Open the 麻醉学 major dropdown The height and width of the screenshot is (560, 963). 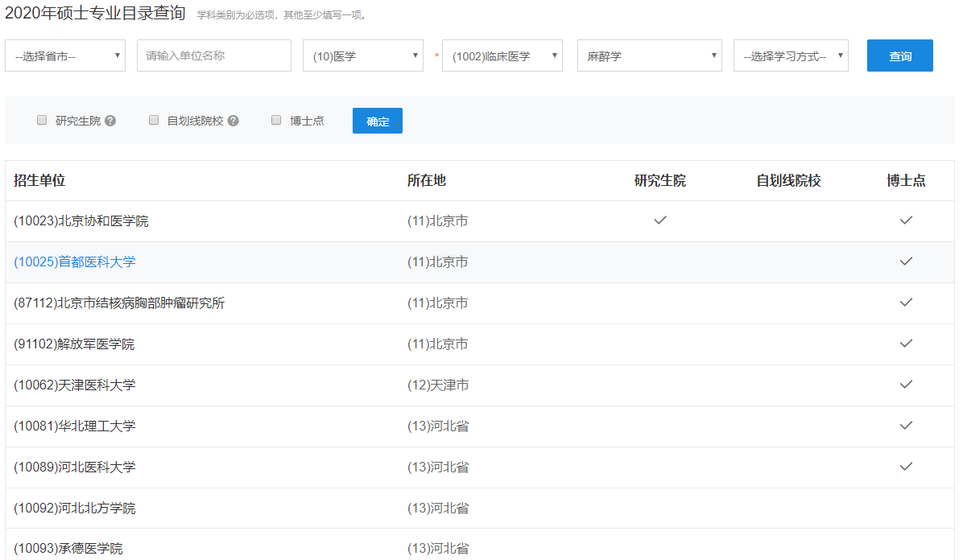click(x=649, y=56)
